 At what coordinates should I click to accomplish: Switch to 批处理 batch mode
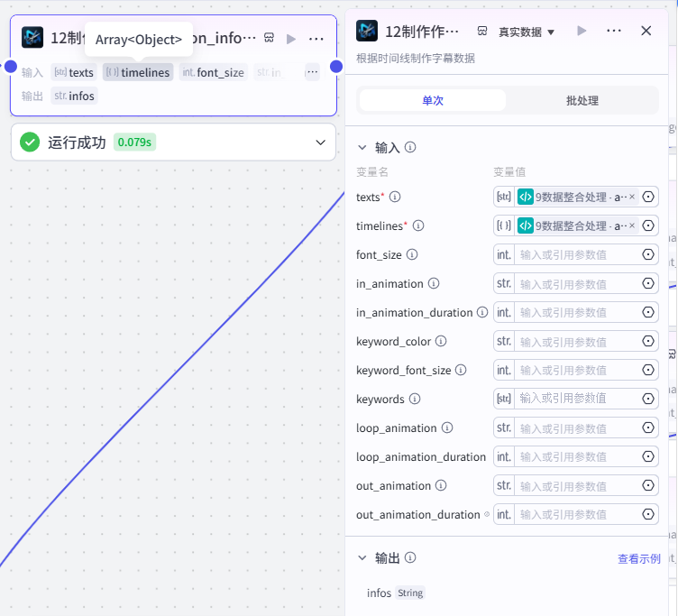582,100
